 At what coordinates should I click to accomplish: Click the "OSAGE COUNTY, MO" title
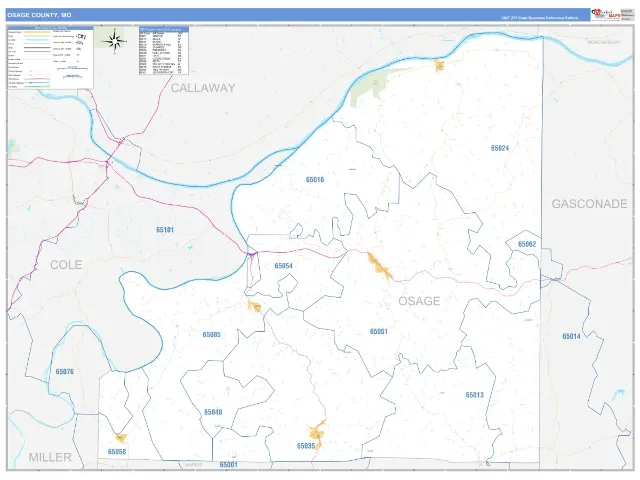(x=39, y=15)
